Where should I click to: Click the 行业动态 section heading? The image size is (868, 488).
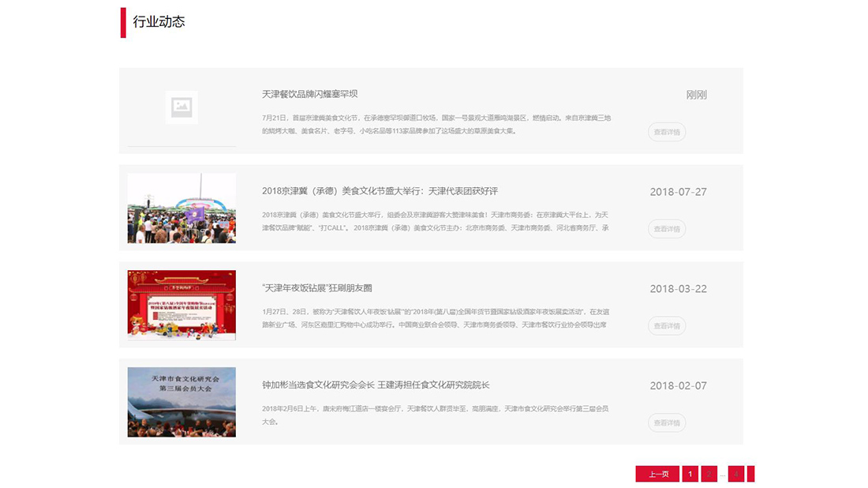(x=159, y=22)
